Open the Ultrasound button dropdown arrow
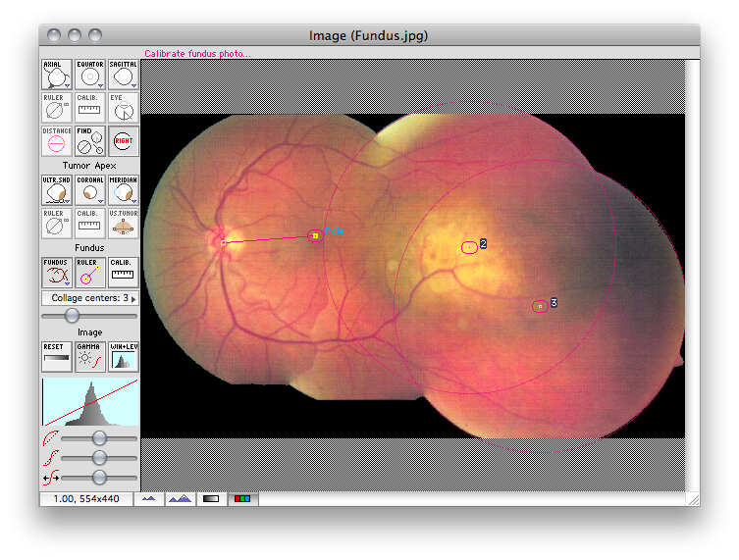Screen dimensions: 739x560 (68, 202)
